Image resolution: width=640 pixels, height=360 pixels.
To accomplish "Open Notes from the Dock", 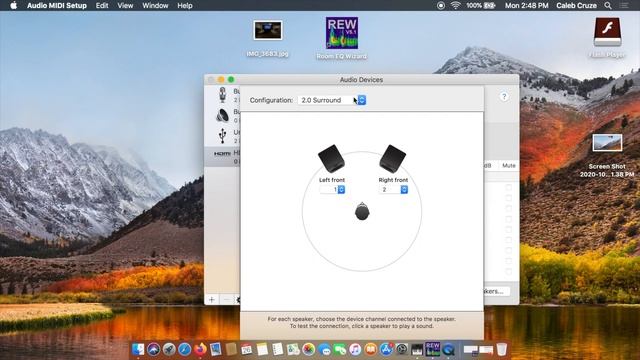I will (262, 349).
